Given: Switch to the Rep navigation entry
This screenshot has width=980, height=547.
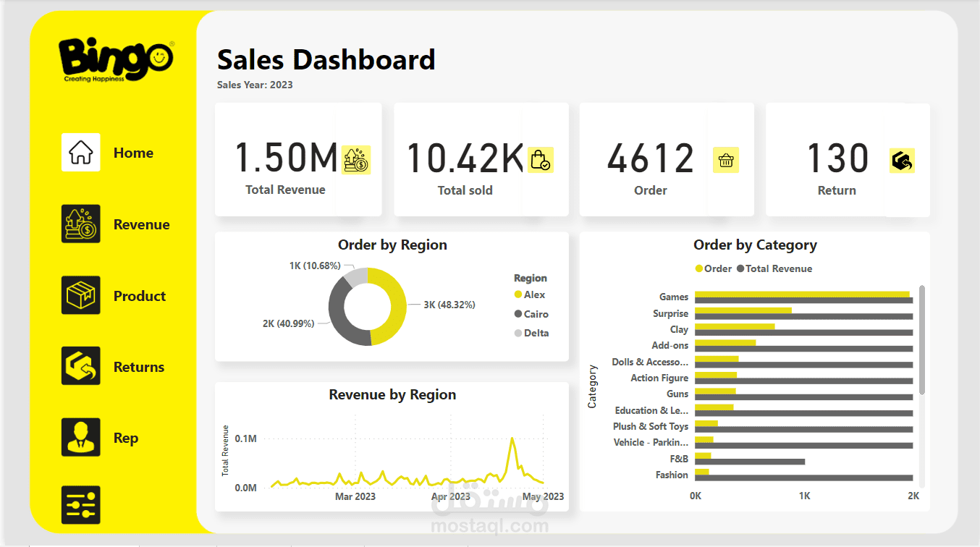Looking at the screenshot, I should (x=125, y=437).
